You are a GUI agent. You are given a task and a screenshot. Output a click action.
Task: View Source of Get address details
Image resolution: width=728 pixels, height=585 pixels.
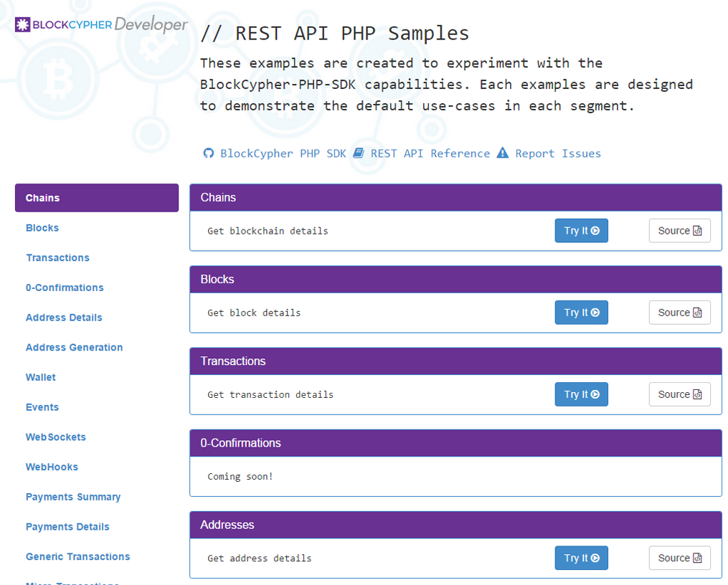click(679, 558)
